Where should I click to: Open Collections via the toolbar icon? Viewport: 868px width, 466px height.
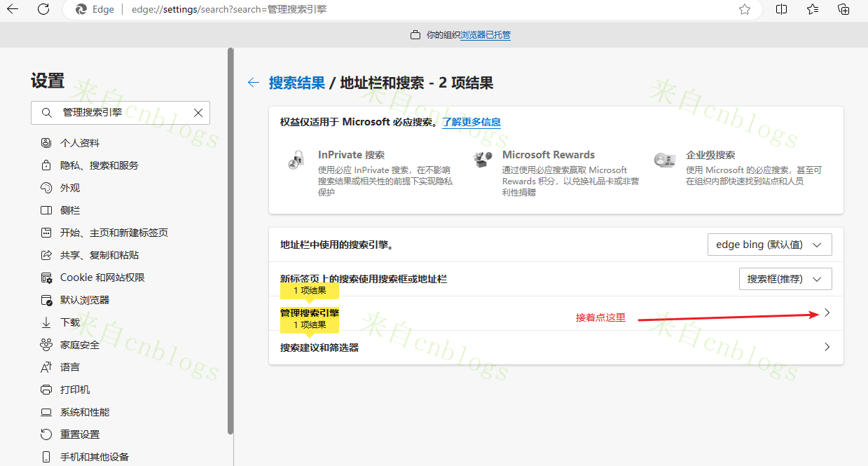click(x=843, y=9)
